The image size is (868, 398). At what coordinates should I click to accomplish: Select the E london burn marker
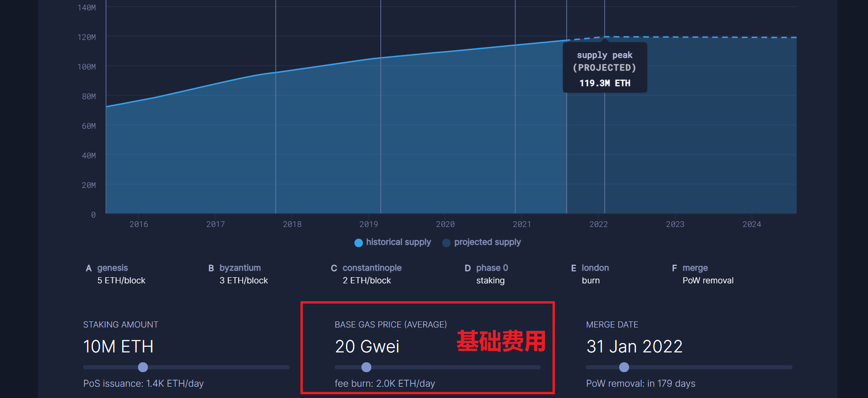[x=590, y=274]
